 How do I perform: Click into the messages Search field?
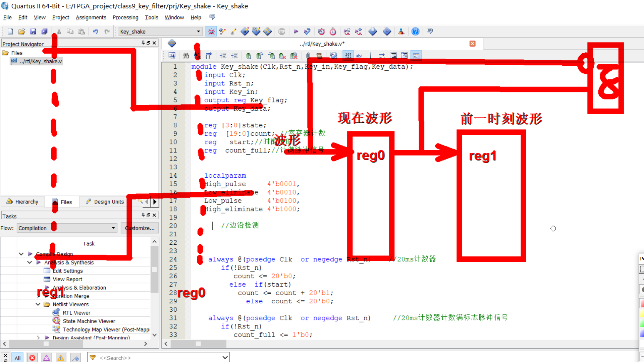[159, 358]
